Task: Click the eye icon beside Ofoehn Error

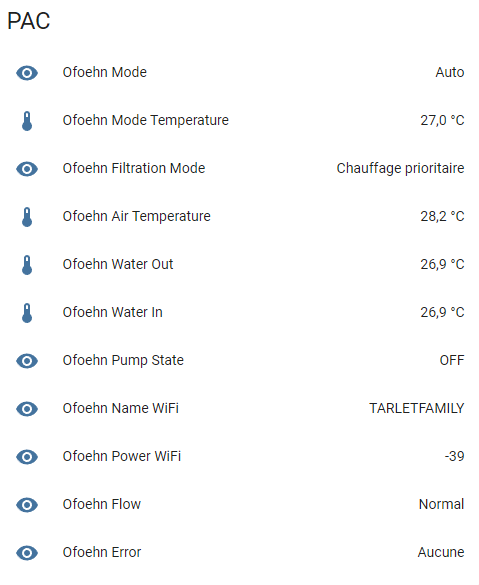Action: pyautogui.click(x=27, y=553)
